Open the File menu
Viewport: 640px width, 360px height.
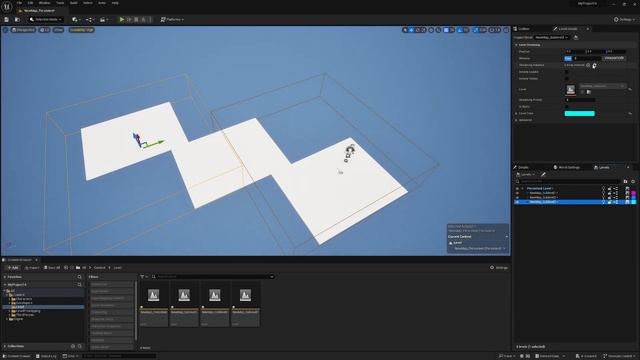click(19, 3)
